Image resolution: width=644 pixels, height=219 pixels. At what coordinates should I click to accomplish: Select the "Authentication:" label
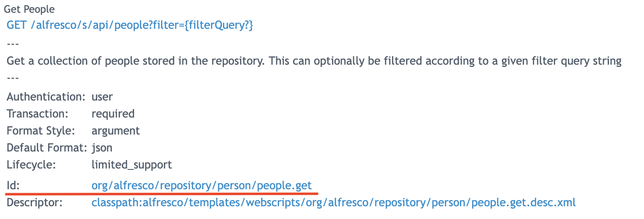46,97
